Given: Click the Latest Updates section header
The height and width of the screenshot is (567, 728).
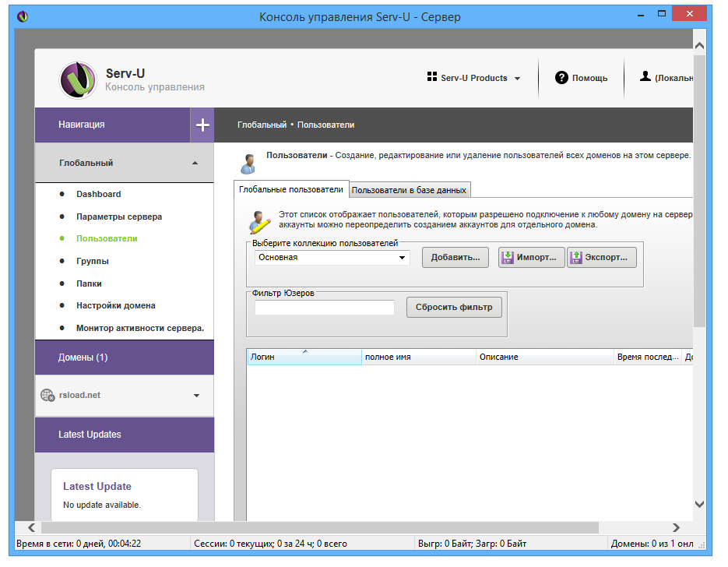Looking at the screenshot, I should pyautogui.click(x=125, y=435).
